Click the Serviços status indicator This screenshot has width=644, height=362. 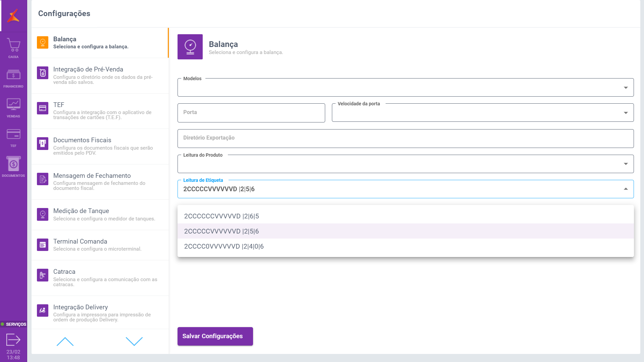tap(13, 324)
